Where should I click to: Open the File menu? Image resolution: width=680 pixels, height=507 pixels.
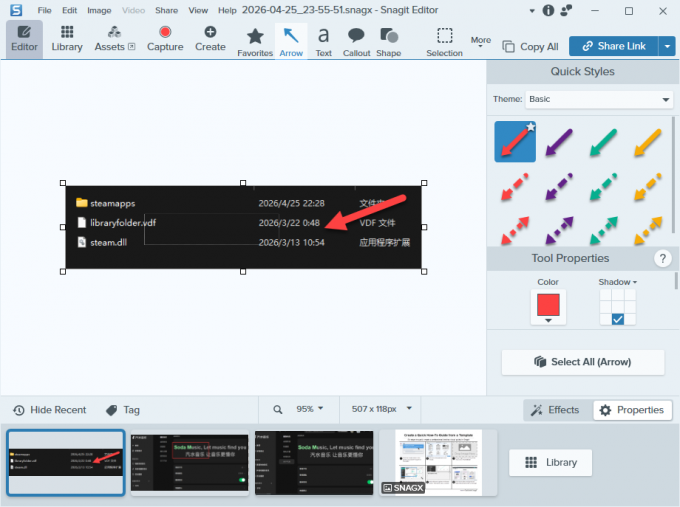tap(44, 10)
